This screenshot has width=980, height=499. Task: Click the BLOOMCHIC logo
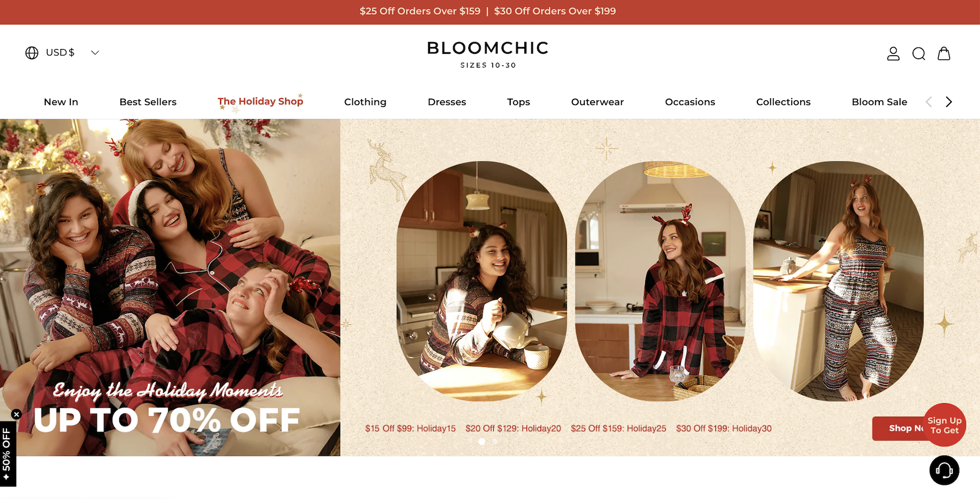488,54
